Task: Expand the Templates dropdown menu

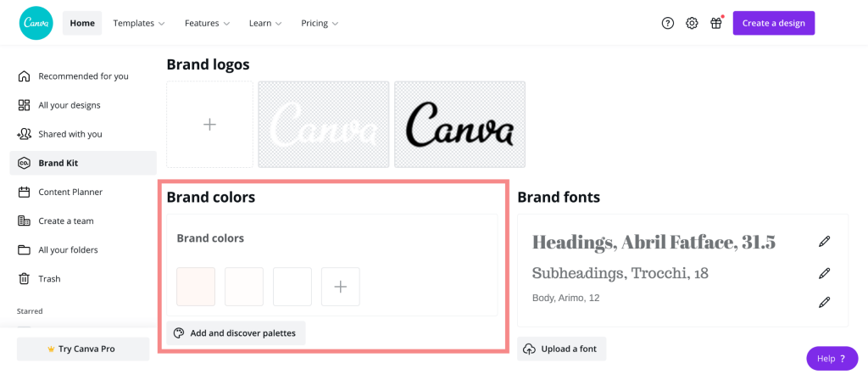Action: click(x=139, y=23)
